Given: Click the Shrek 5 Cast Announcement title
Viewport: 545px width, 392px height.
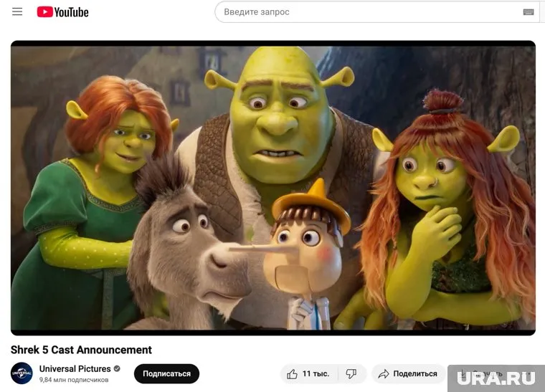Looking at the screenshot, I should (81, 350).
